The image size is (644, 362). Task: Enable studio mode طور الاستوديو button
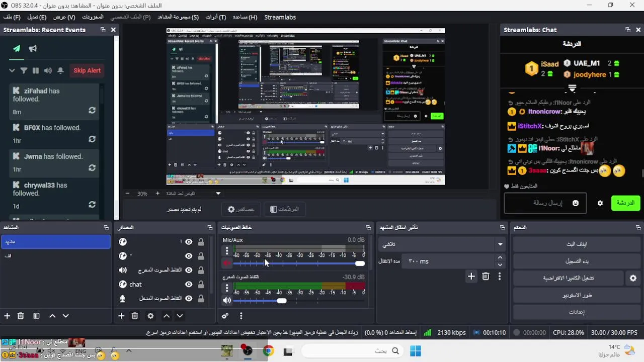coord(577,295)
